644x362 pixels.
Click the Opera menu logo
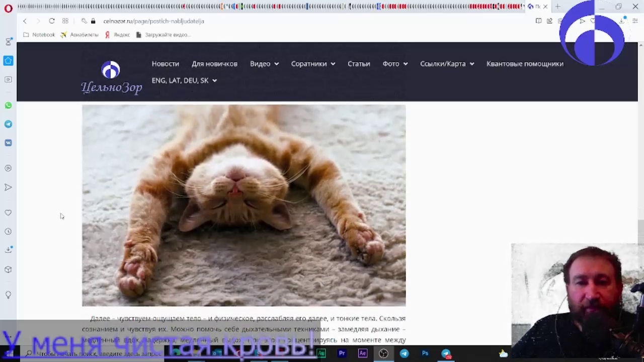click(x=8, y=8)
